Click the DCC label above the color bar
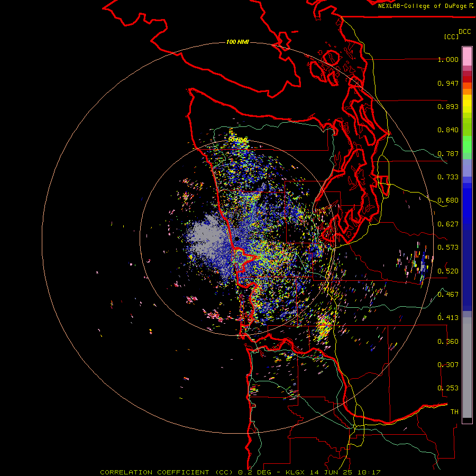The height and width of the screenshot is (476, 476). 464,32
